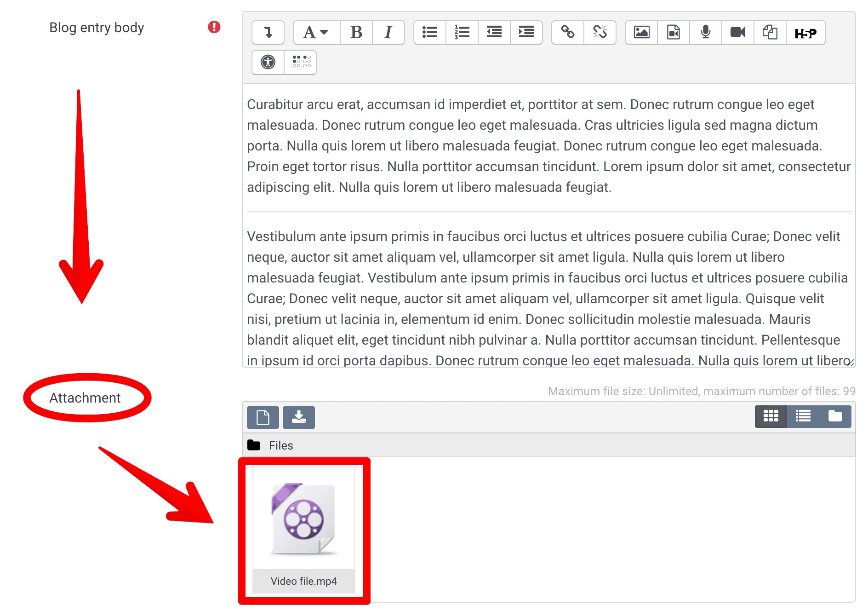868x611 pixels.
Task: Apply italic formatting
Action: coord(388,32)
